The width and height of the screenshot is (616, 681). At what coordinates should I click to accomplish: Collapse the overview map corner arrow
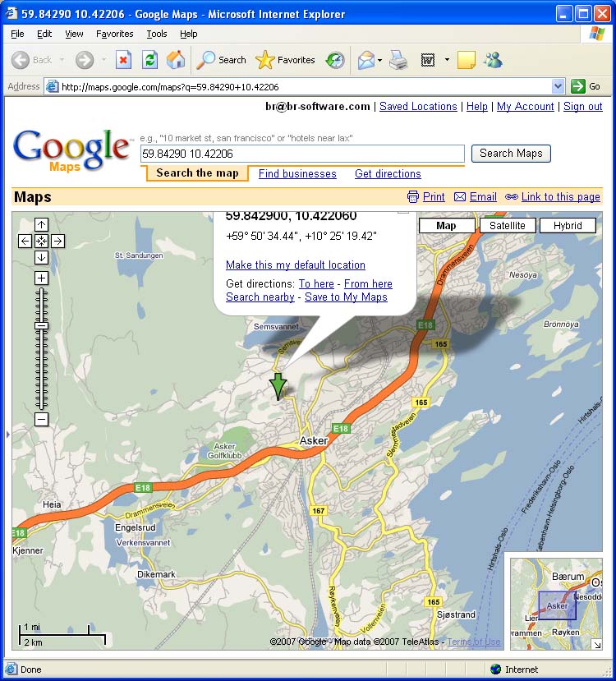pyautogui.click(x=597, y=645)
